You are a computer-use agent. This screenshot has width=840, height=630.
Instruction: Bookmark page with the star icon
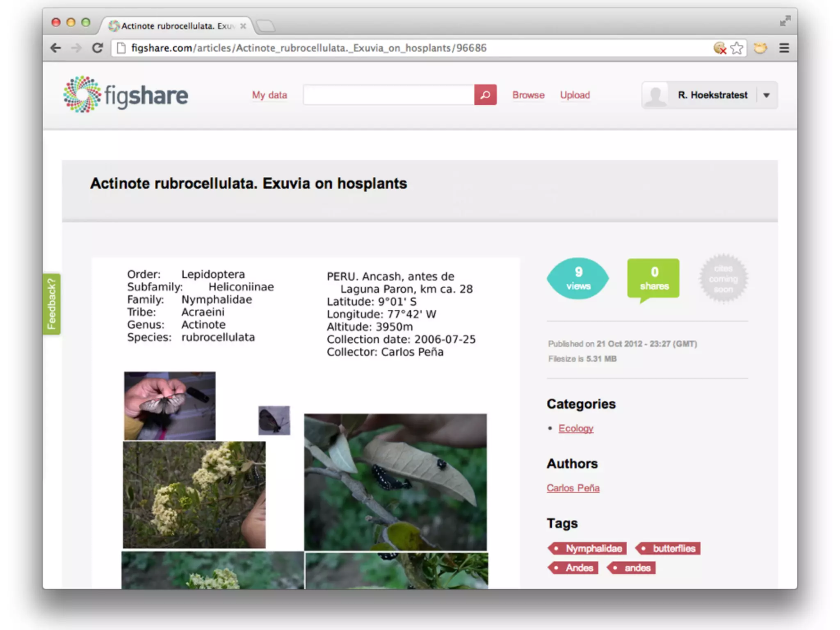(737, 48)
